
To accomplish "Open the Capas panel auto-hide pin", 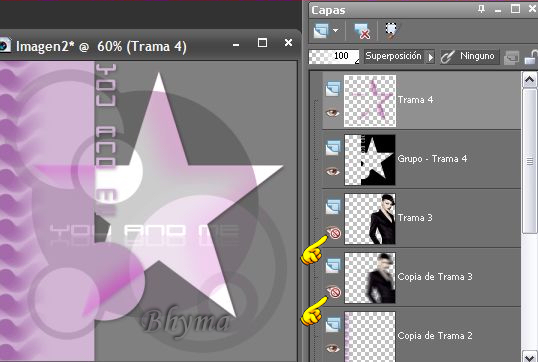I will (x=481, y=9).
